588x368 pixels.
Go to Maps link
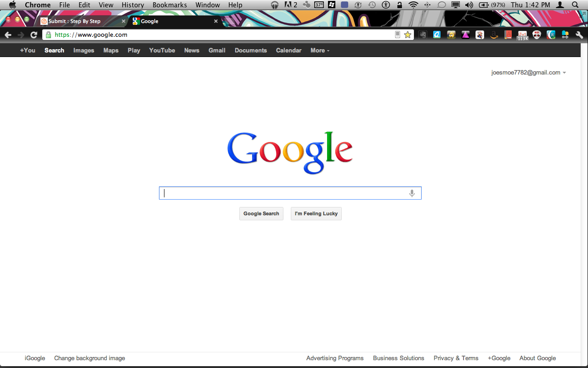tap(111, 51)
